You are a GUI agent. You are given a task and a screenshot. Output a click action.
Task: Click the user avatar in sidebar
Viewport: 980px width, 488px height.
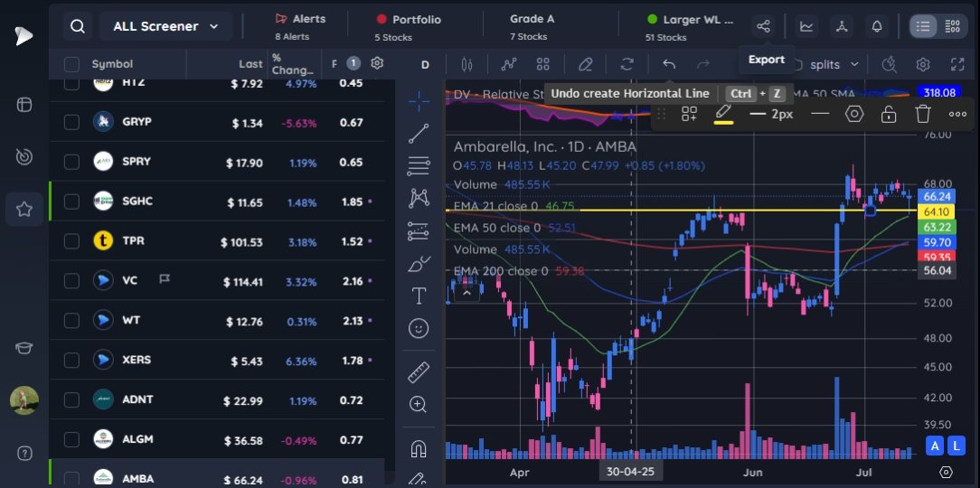tap(24, 400)
